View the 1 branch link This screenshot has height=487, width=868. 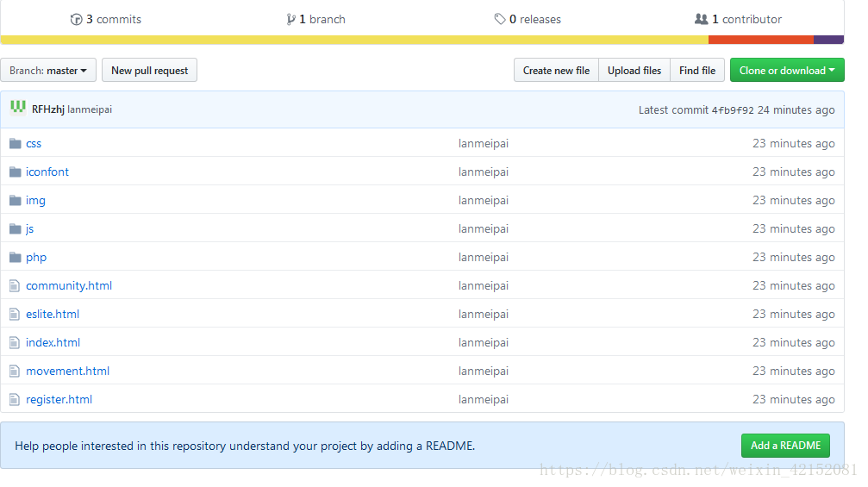[315, 19]
